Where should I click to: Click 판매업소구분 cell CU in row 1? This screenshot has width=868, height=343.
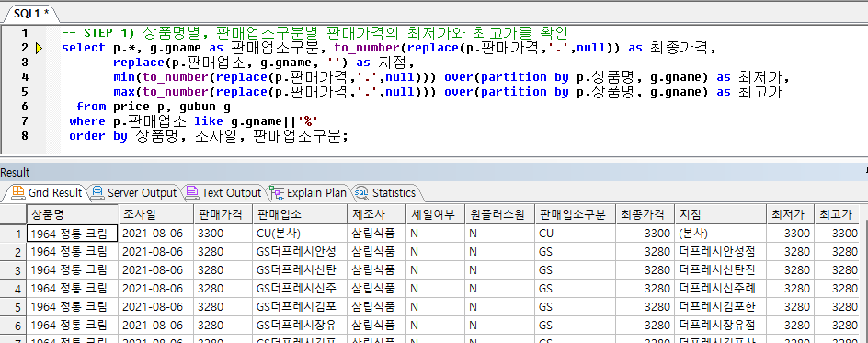pos(576,234)
